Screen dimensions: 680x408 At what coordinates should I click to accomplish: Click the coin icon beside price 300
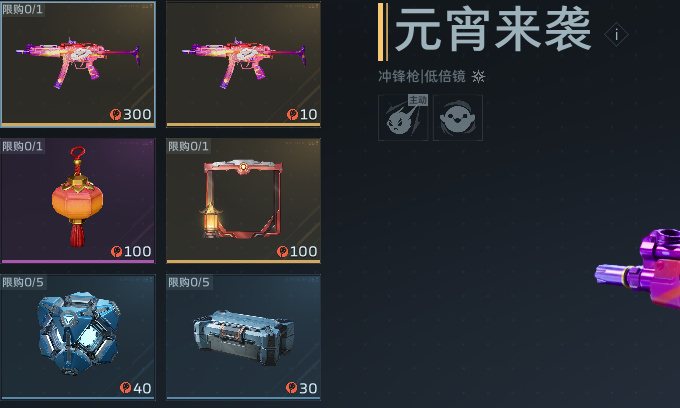(x=115, y=114)
